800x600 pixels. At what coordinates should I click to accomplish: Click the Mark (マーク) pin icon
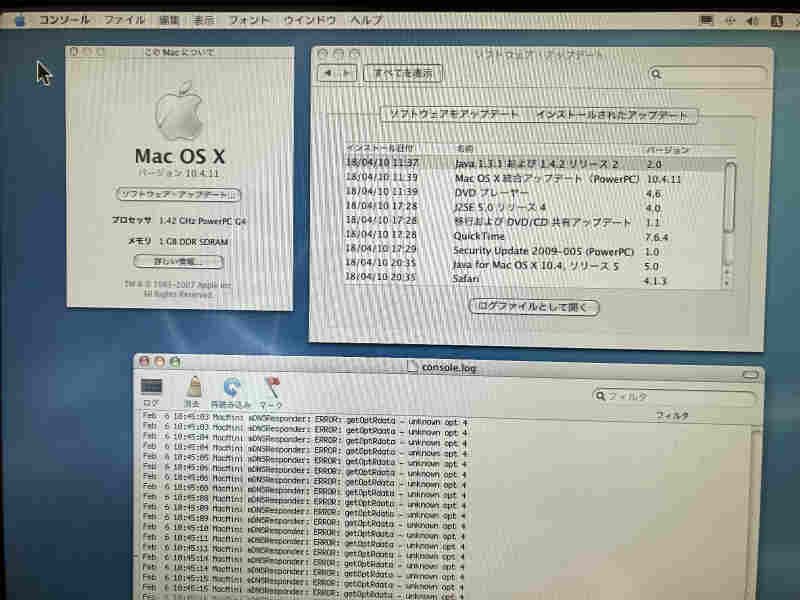272,387
